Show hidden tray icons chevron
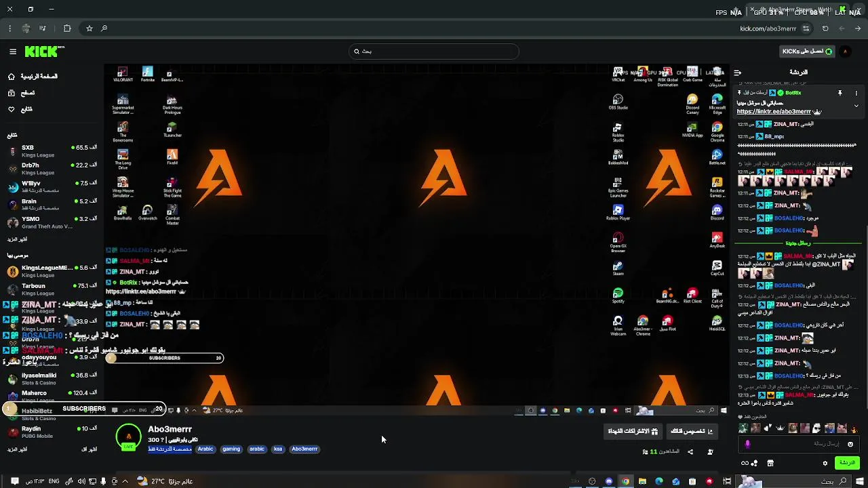The image size is (868, 488). [x=125, y=481]
